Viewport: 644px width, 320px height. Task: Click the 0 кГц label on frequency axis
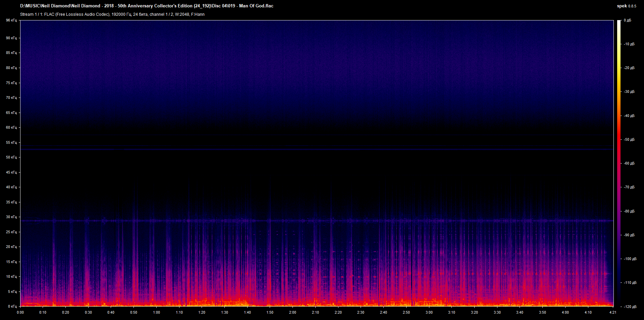(12, 307)
